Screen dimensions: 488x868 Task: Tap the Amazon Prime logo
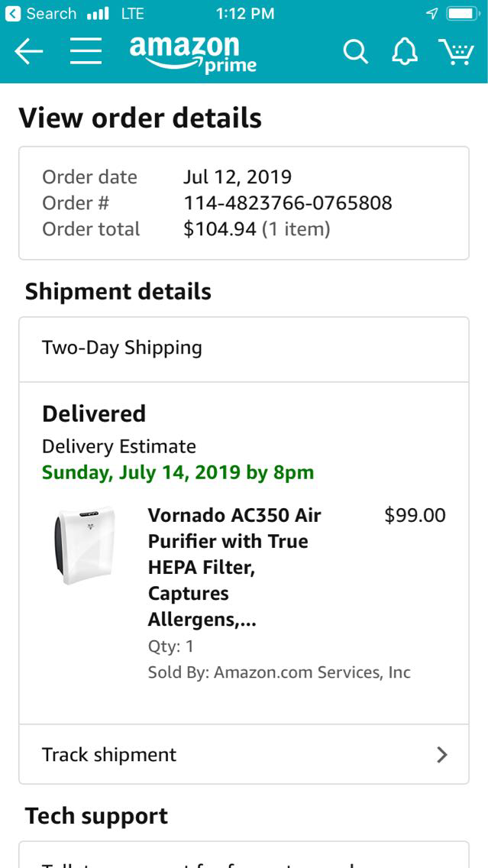[192, 53]
